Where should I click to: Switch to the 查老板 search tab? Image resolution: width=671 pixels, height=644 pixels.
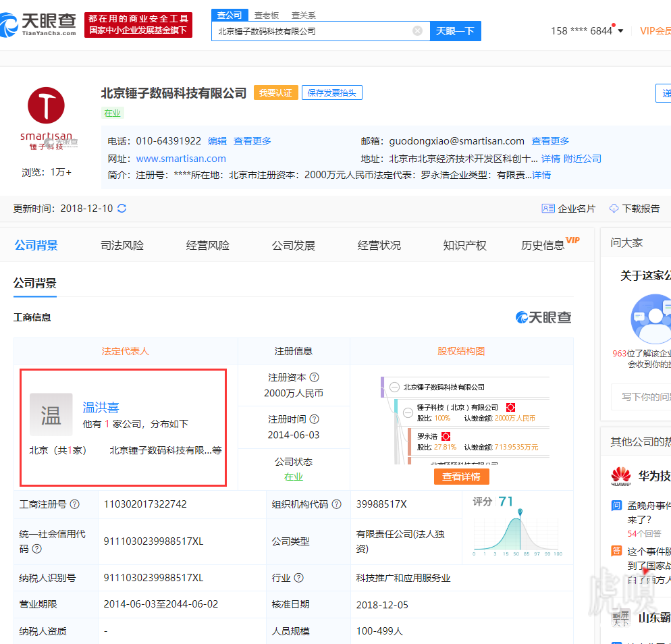(267, 16)
